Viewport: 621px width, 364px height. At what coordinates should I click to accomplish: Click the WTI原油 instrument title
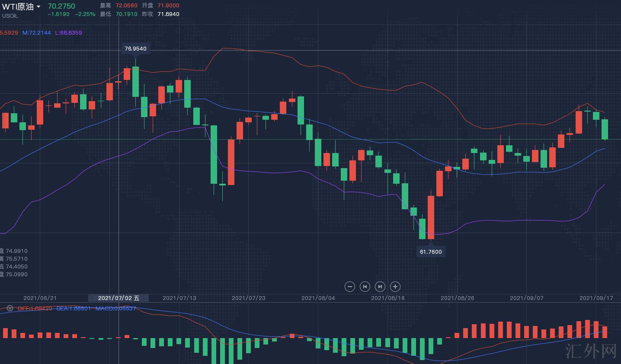tap(18, 6)
